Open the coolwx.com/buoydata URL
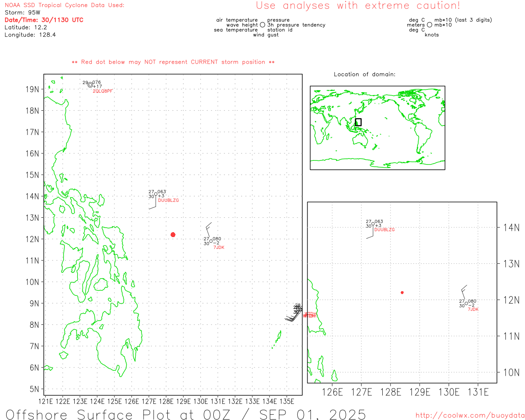The height and width of the screenshot is (420, 525). point(470,415)
